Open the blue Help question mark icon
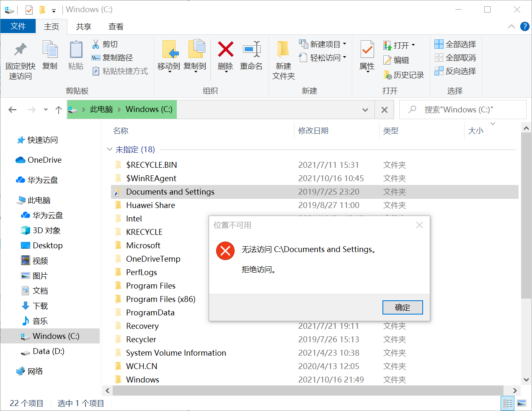Image resolution: width=532 pixels, height=411 pixels. tap(524, 26)
